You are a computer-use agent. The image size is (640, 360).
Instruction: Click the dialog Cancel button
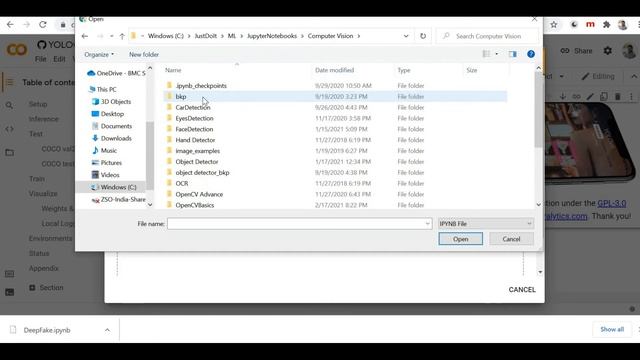point(511,239)
